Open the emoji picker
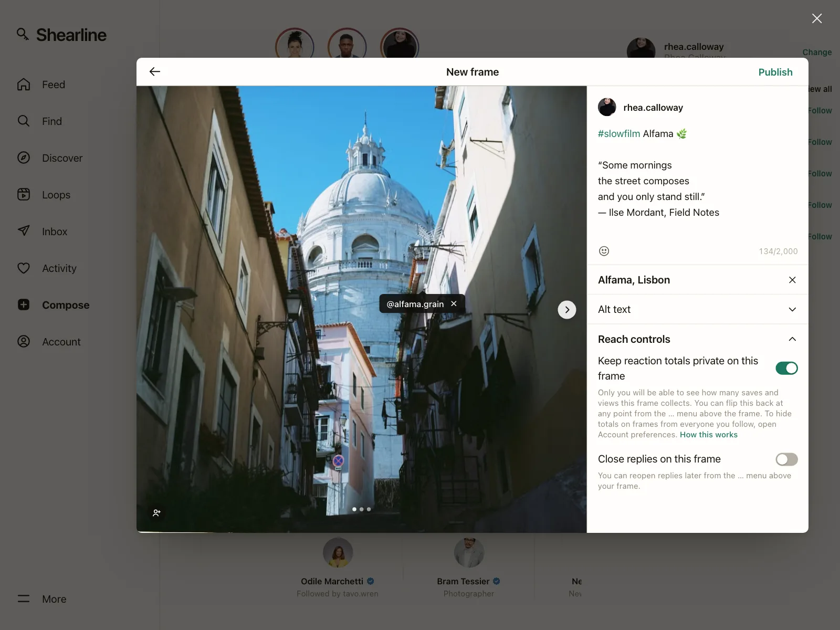This screenshot has width=840, height=630. tap(604, 251)
